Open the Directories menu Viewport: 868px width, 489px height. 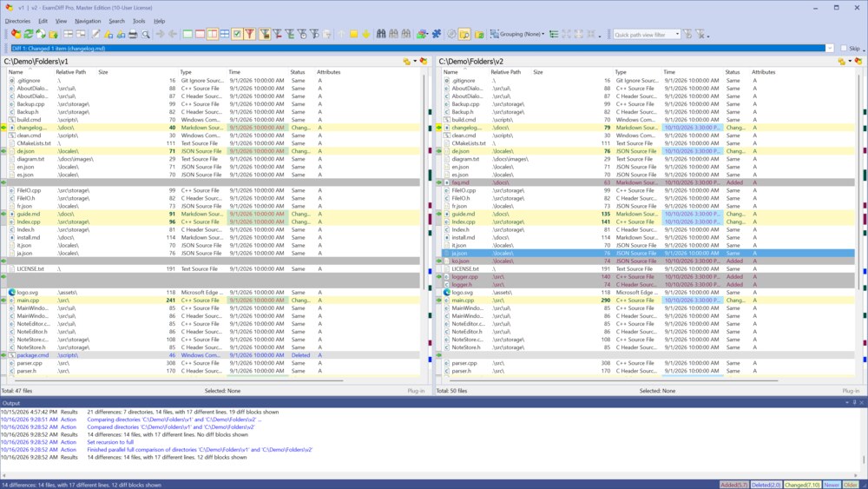[x=17, y=21]
